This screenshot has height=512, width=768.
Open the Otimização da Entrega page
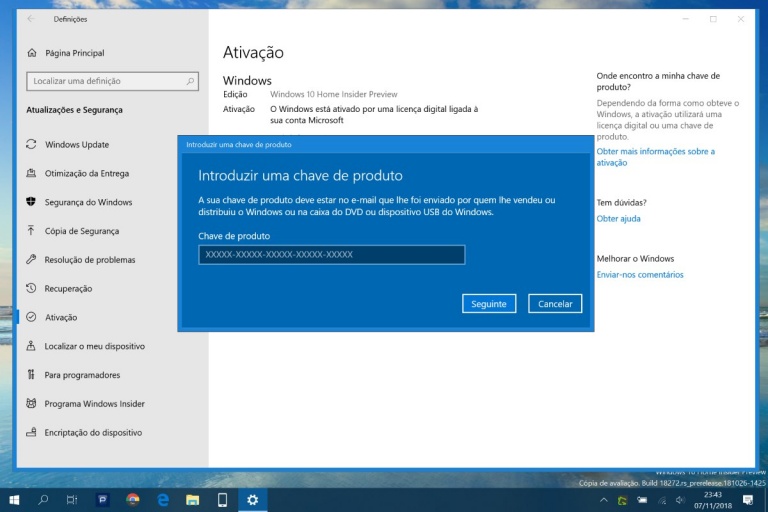[87, 173]
